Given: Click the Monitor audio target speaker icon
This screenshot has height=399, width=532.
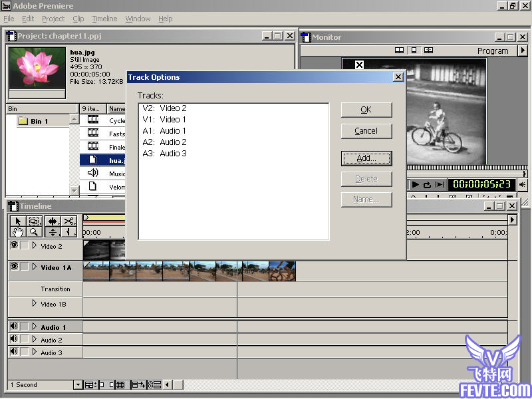Looking at the screenshot, I should (x=523, y=185).
